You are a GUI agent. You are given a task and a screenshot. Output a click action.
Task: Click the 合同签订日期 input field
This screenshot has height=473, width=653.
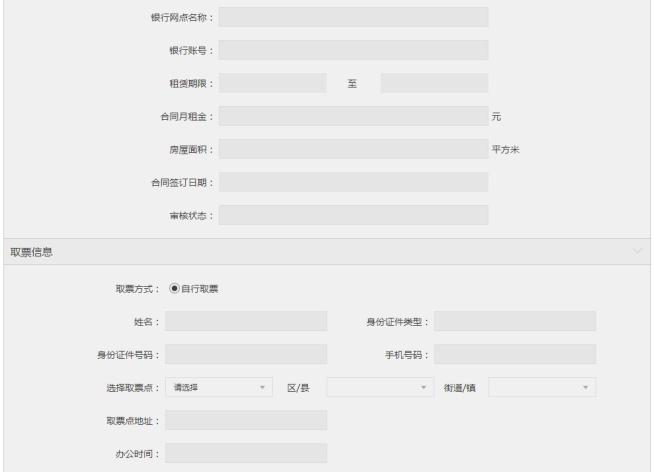tap(354, 182)
